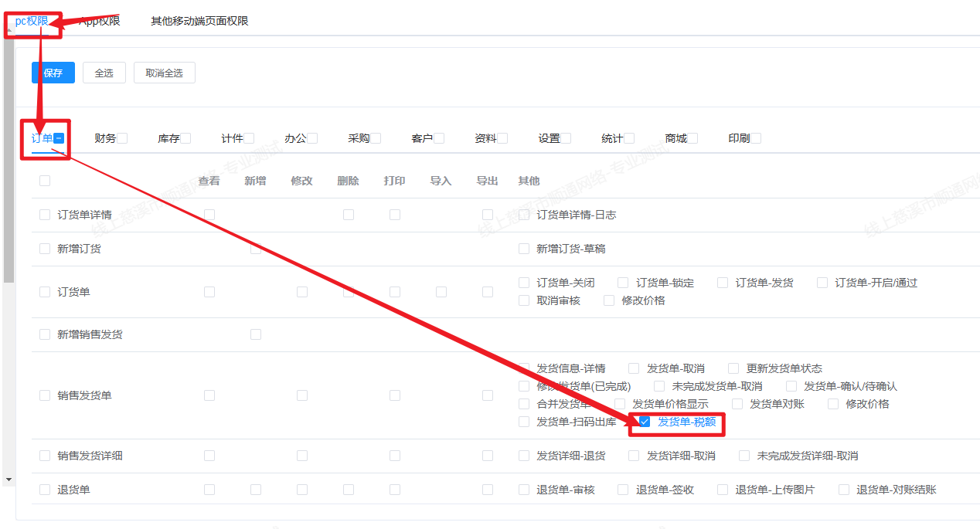The width and height of the screenshot is (980, 529).
Task: Open the 库存 module tab
Action: 168,138
